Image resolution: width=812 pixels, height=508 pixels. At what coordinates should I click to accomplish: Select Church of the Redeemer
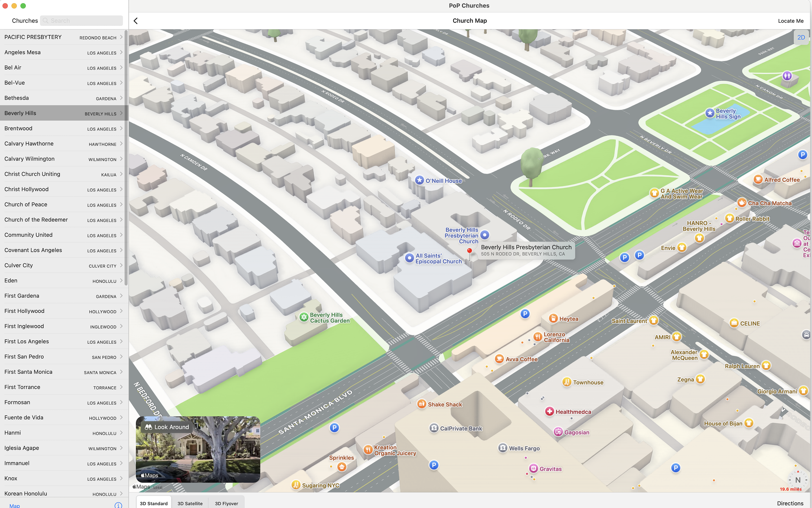[64, 219]
